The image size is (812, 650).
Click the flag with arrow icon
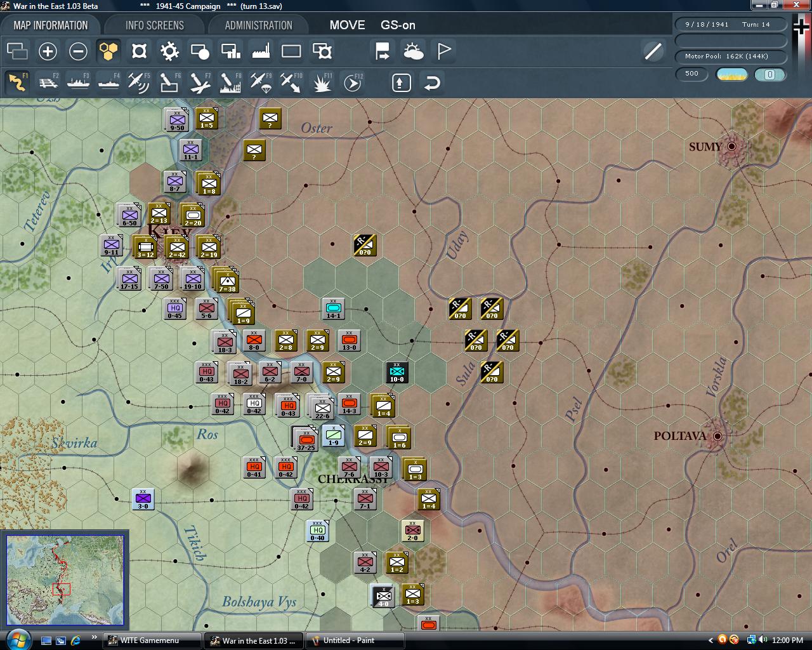point(383,51)
